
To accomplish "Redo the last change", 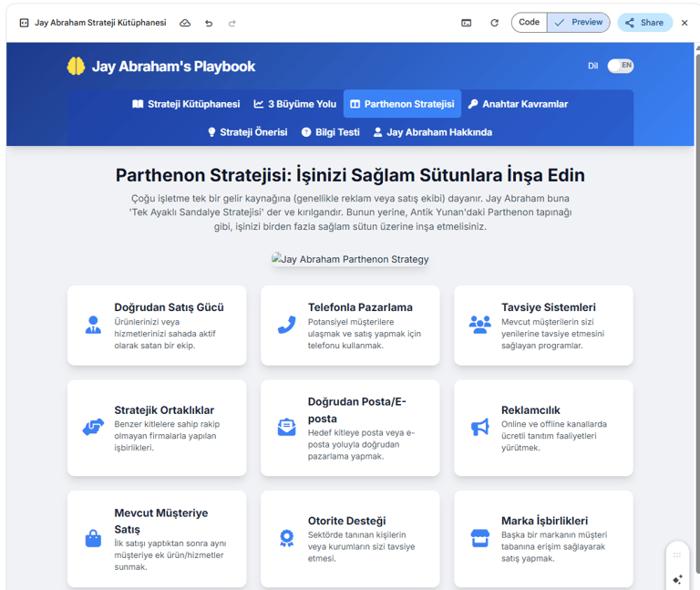I will tap(232, 23).
